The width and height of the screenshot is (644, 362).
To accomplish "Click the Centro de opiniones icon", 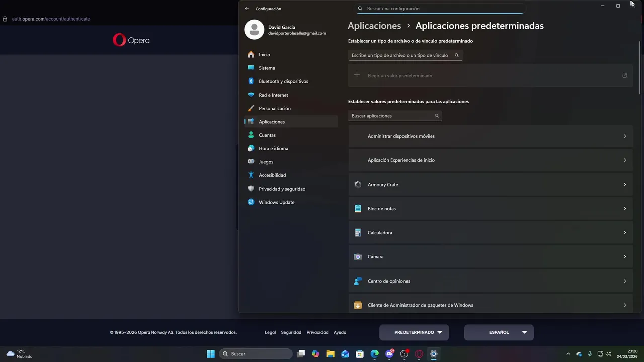I will pos(358,281).
